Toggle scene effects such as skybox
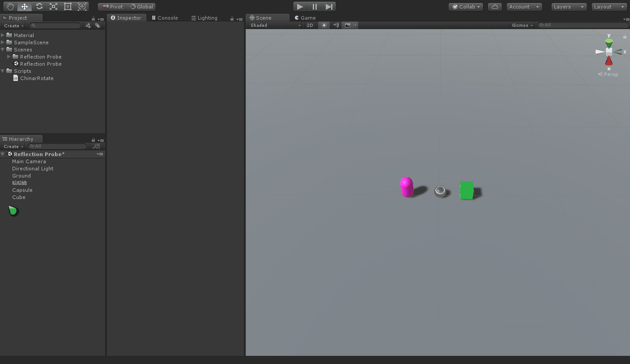 point(348,25)
